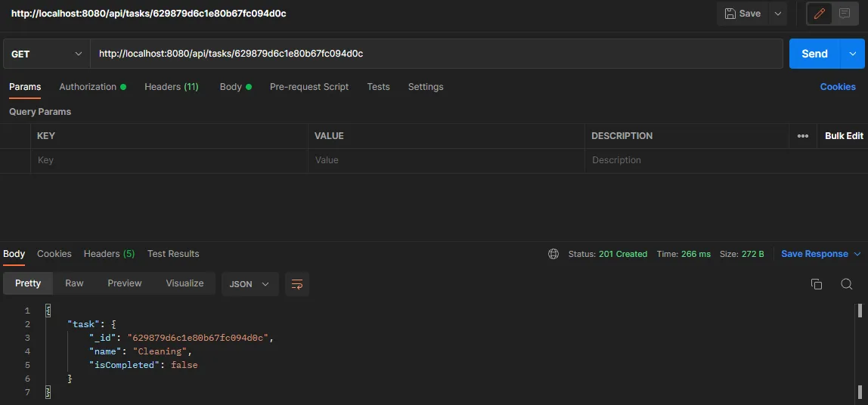
Task: Click the isCompleted false value
Action: click(184, 365)
